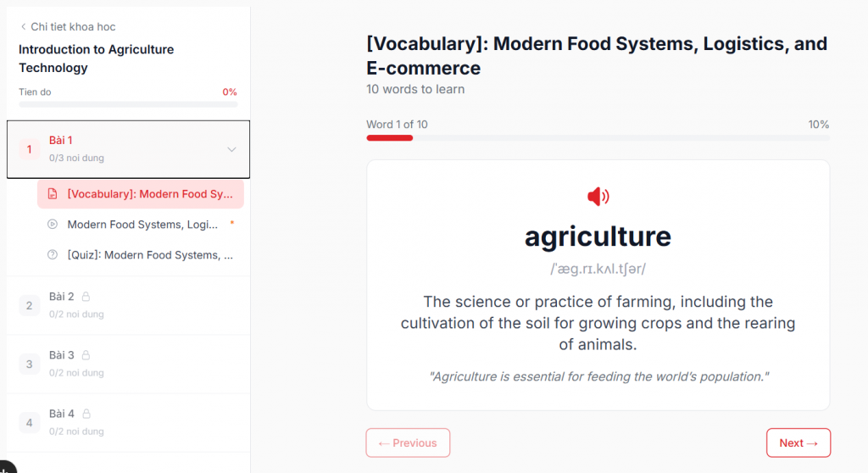
Task: Click the lock icon beside Bài 3
Action: [86, 355]
